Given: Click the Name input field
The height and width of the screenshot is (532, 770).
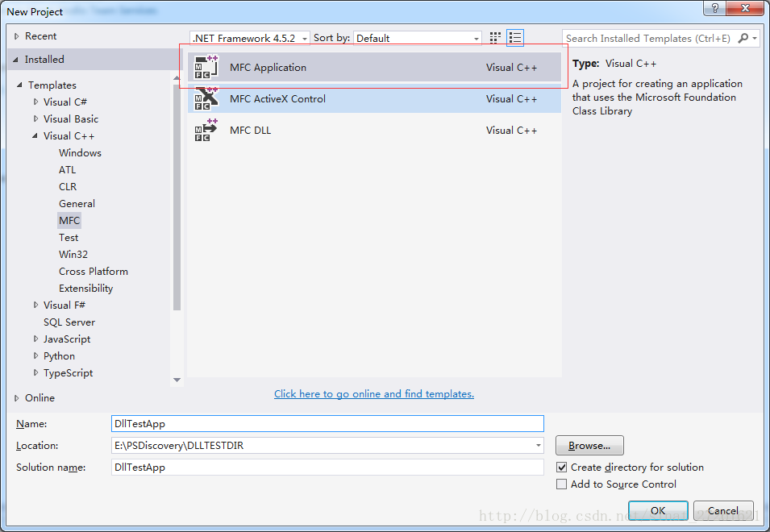Looking at the screenshot, I should click(327, 423).
